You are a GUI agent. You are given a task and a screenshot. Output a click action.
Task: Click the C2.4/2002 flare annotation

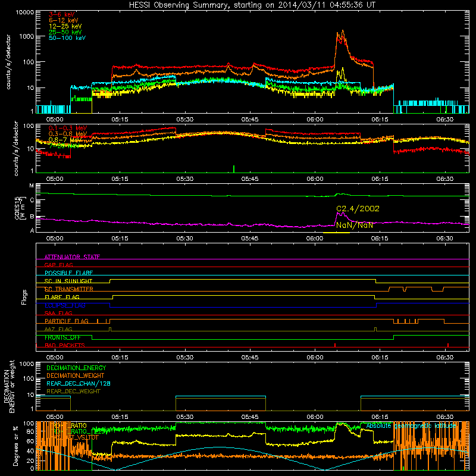[358, 209]
